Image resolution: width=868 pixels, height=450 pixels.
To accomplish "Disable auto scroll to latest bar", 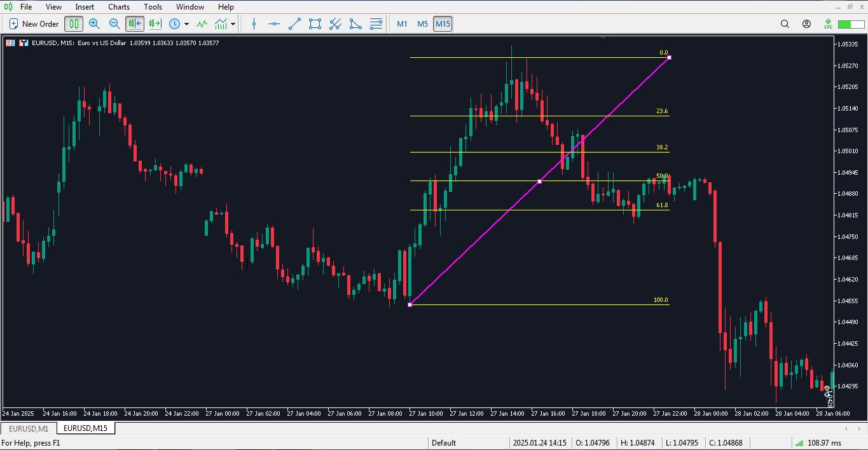I will coord(135,24).
